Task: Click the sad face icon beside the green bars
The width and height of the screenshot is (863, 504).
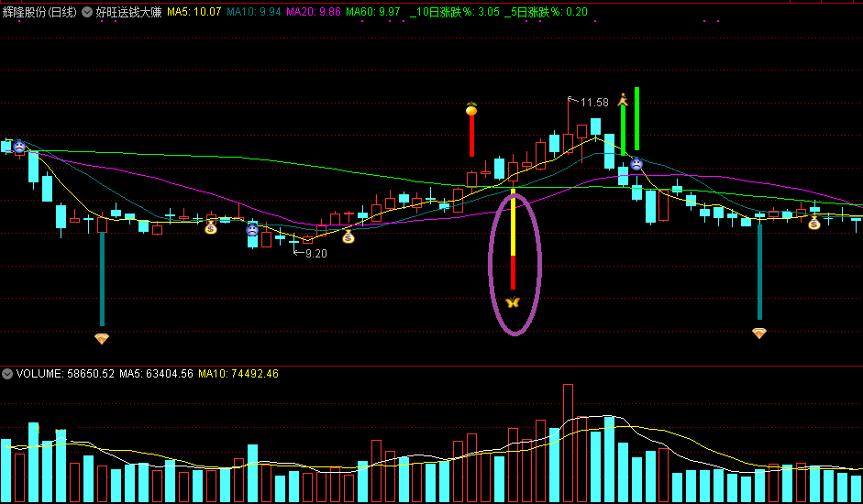Action: pyautogui.click(x=636, y=163)
